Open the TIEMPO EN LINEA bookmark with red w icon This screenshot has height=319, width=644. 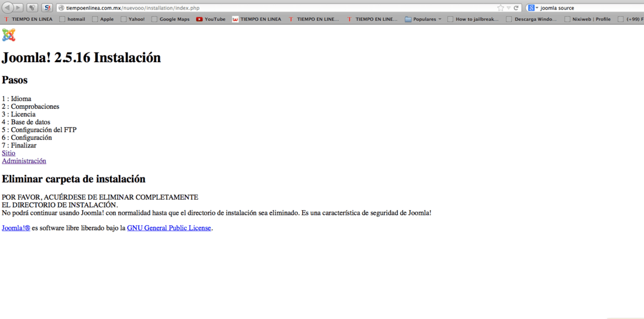pos(256,19)
